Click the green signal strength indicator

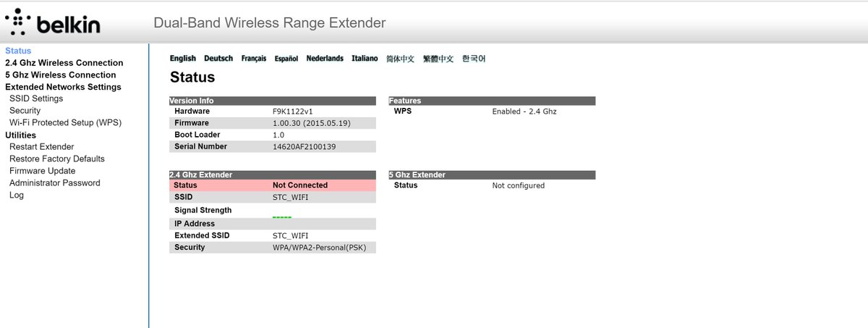click(282, 216)
